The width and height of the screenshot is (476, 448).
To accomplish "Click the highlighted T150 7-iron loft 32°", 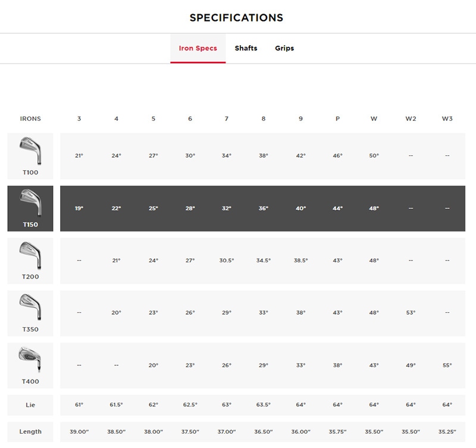I will 227,209.
